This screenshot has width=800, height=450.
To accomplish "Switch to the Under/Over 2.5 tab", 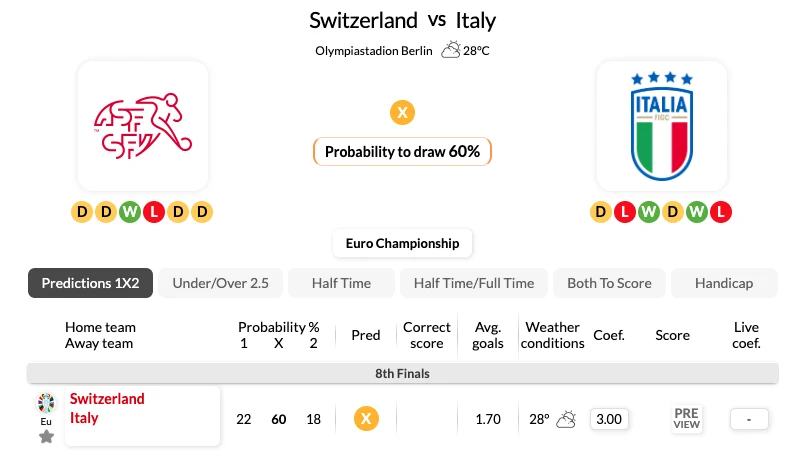I will pos(220,283).
